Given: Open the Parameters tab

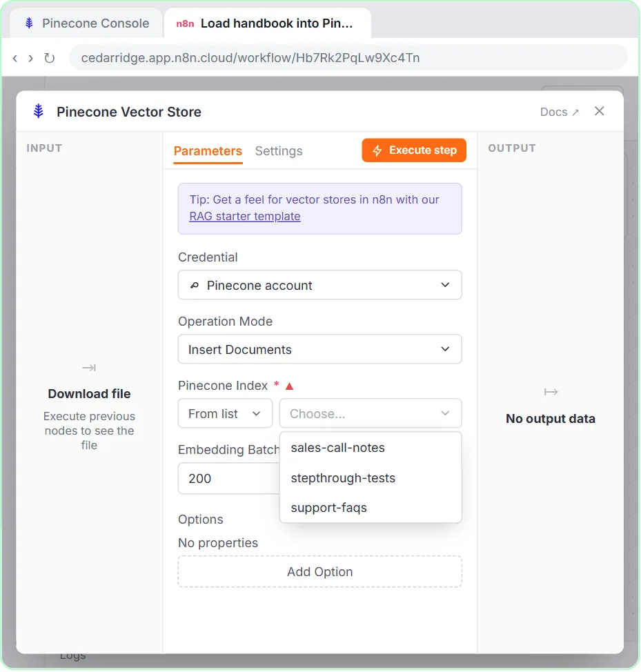Looking at the screenshot, I should pos(208,151).
